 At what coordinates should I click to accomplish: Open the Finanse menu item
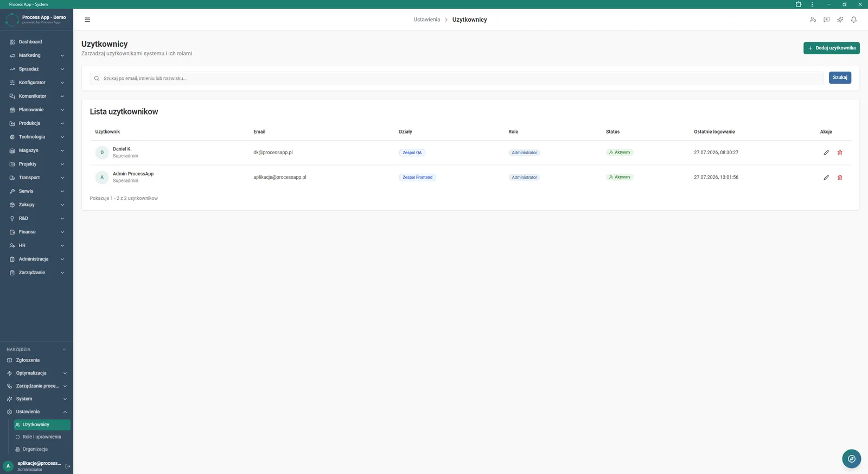(x=36, y=232)
